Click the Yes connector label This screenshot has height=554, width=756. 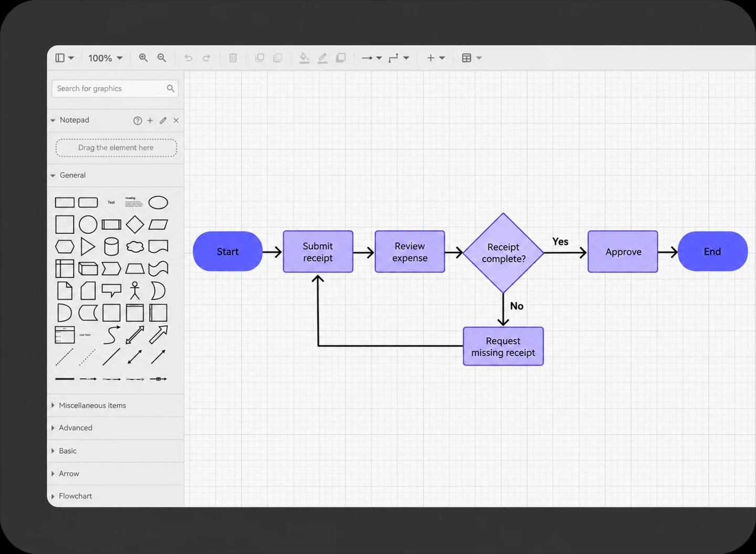click(560, 242)
